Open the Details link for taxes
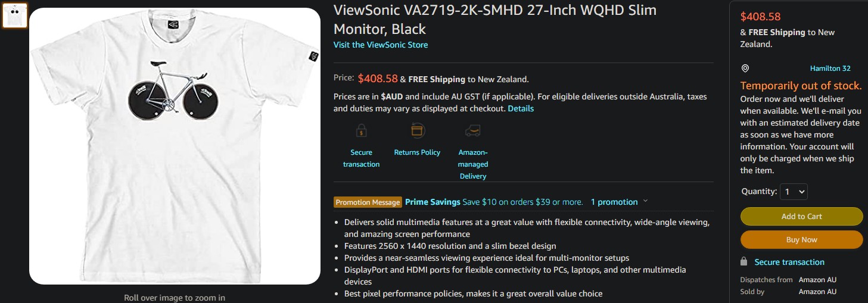Screen dimensions: 868x303 521,108
